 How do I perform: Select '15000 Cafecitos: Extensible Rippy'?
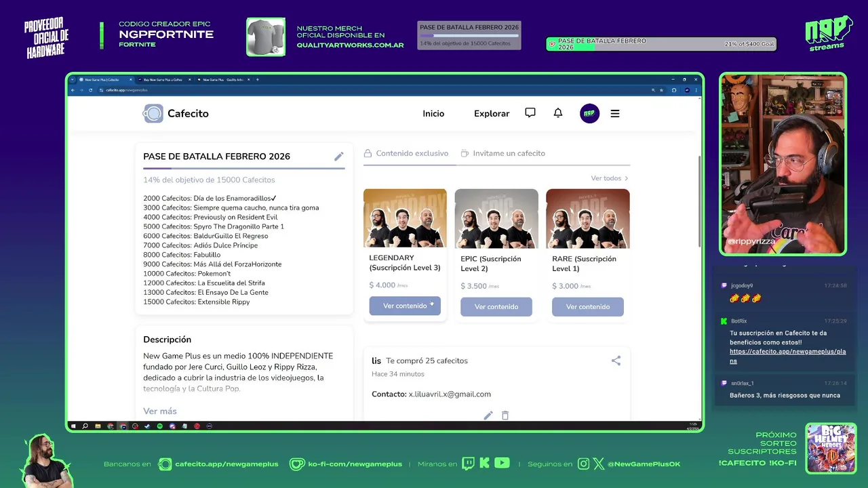point(197,302)
